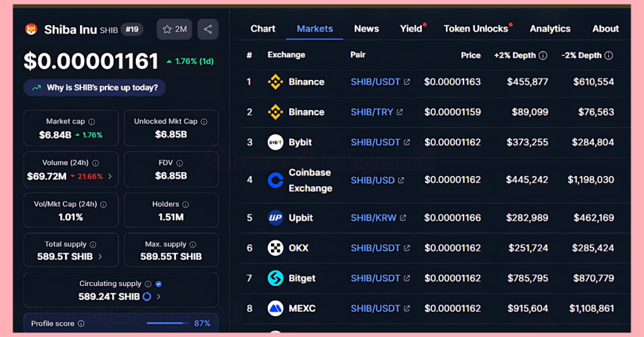
Task: Show info for Unlocked Mkt Cap
Action: point(204,122)
